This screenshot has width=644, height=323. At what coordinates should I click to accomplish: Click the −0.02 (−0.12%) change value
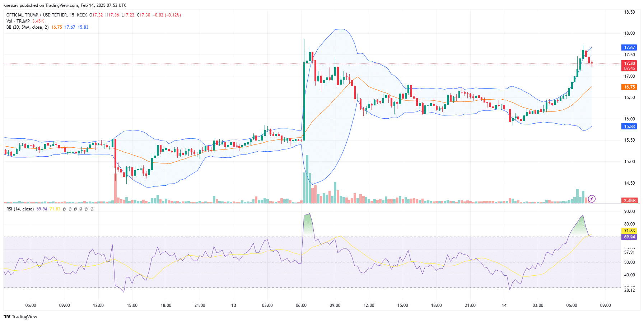(x=167, y=15)
